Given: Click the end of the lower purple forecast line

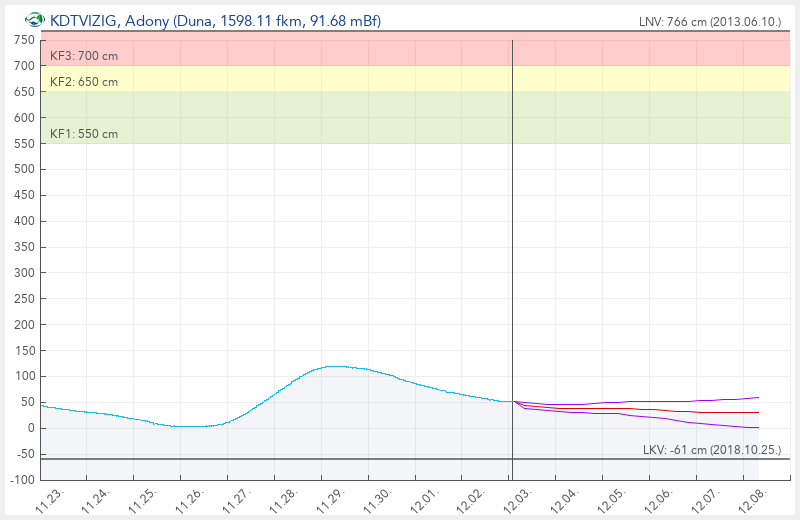Looking at the screenshot, I should [758, 427].
